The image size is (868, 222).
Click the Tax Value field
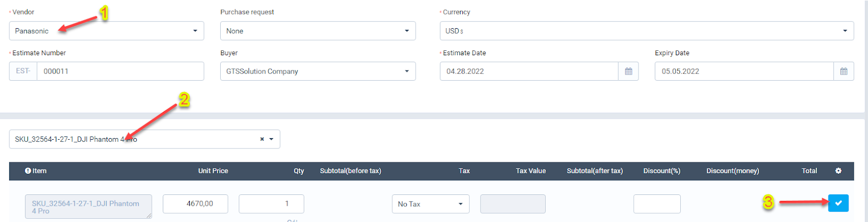click(x=513, y=204)
